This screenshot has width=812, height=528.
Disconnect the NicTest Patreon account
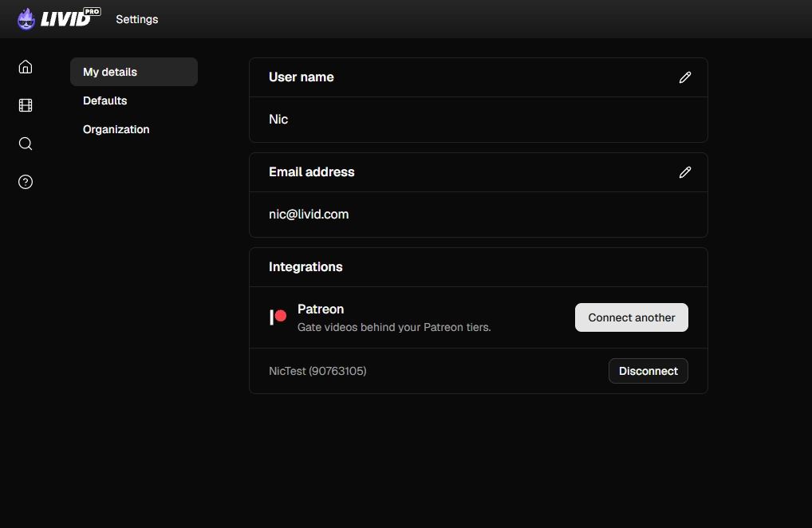click(648, 371)
